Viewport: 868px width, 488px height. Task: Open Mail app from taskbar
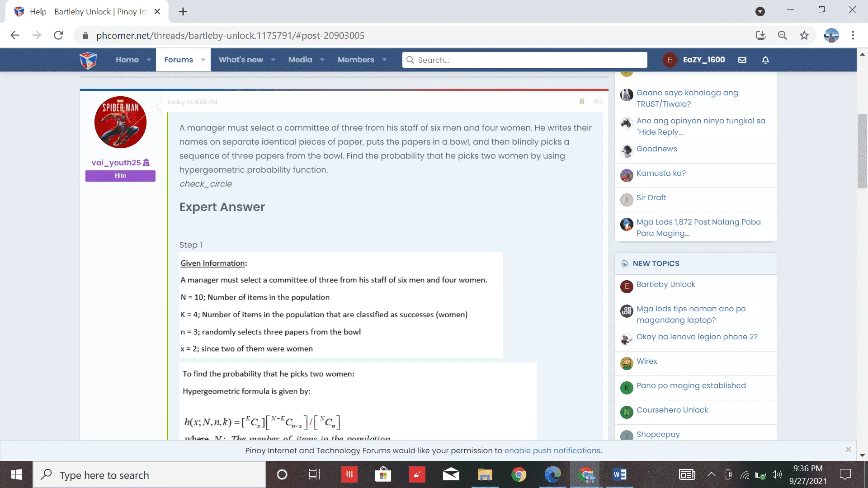click(451, 474)
